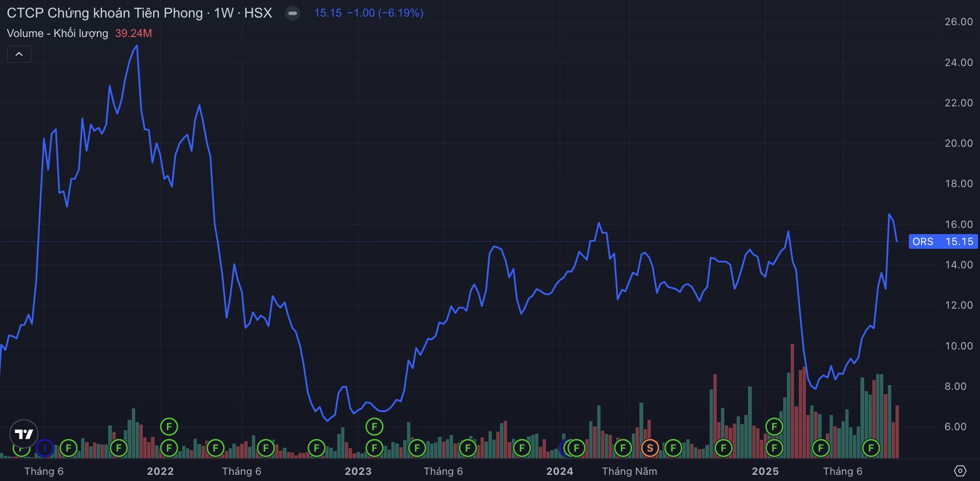Click the 24.00 price axis label
Image resolution: width=980 pixels, height=481 pixels.
pos(959,63)
